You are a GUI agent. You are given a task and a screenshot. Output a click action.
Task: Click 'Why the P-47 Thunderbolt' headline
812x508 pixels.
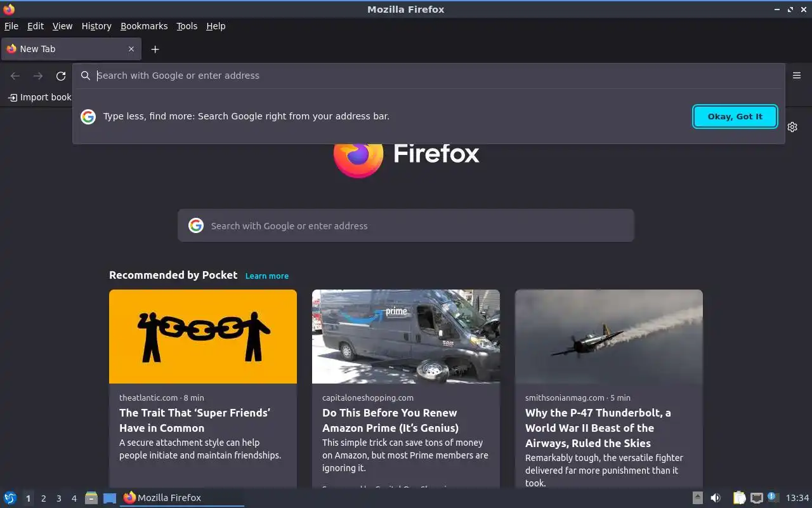tap(598, 428)
